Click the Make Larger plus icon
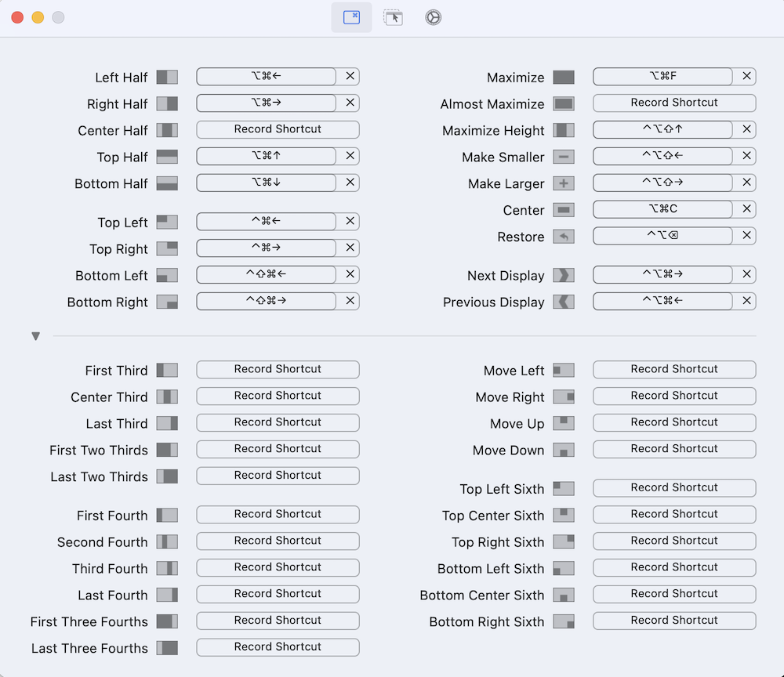 (x=564, y=183)
